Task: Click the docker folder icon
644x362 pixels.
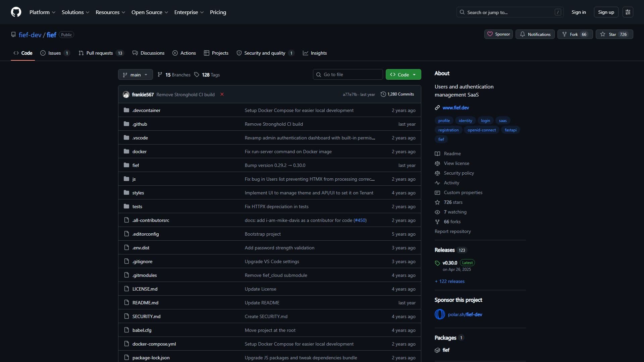Action: pos(126,152)
